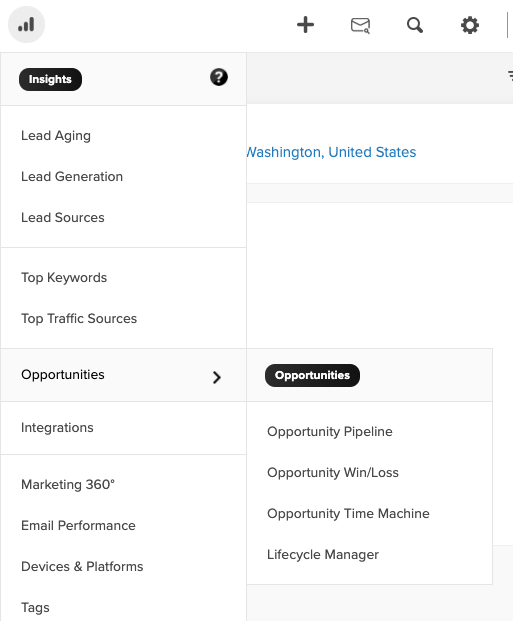Select Opportunity Win/Loss report
This screenshot has width=513, height=621.
pos(333,472)
